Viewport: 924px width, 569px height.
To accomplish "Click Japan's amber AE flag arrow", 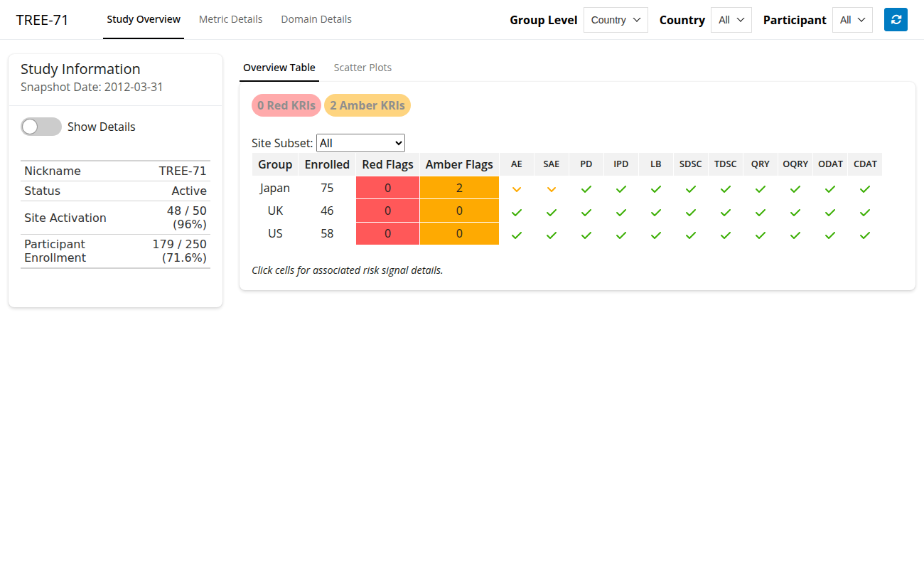I will 517,189.
